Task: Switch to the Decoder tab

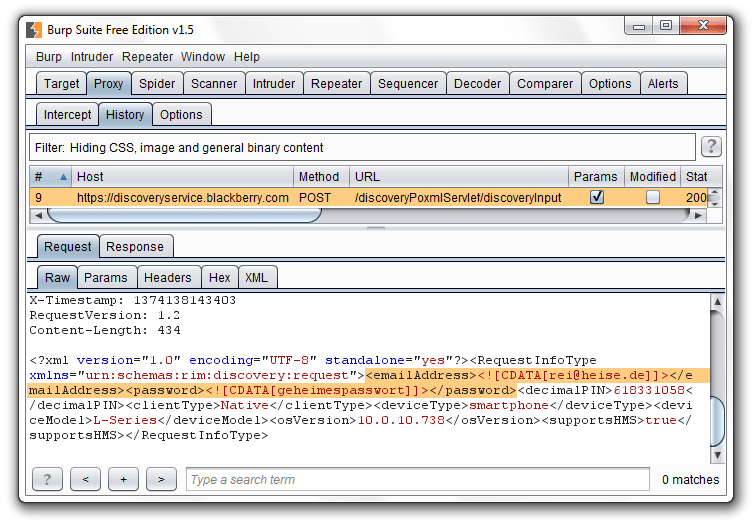Action: point(477,84)
